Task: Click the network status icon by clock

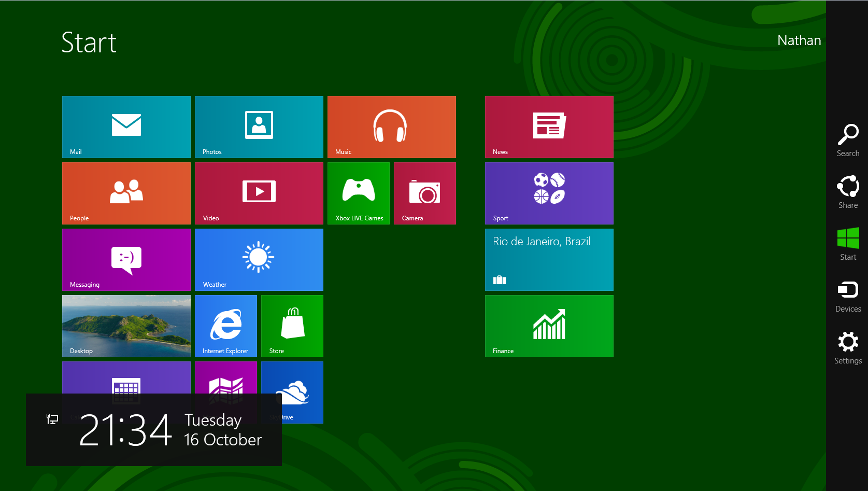Action: pos(52,419)
